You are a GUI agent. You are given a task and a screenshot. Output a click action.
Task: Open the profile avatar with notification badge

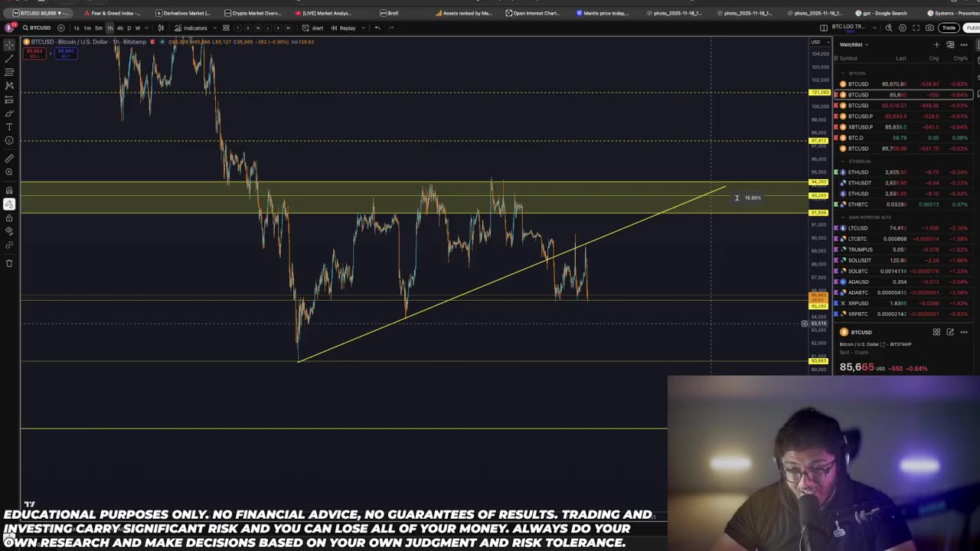click(x=11, y=28)
